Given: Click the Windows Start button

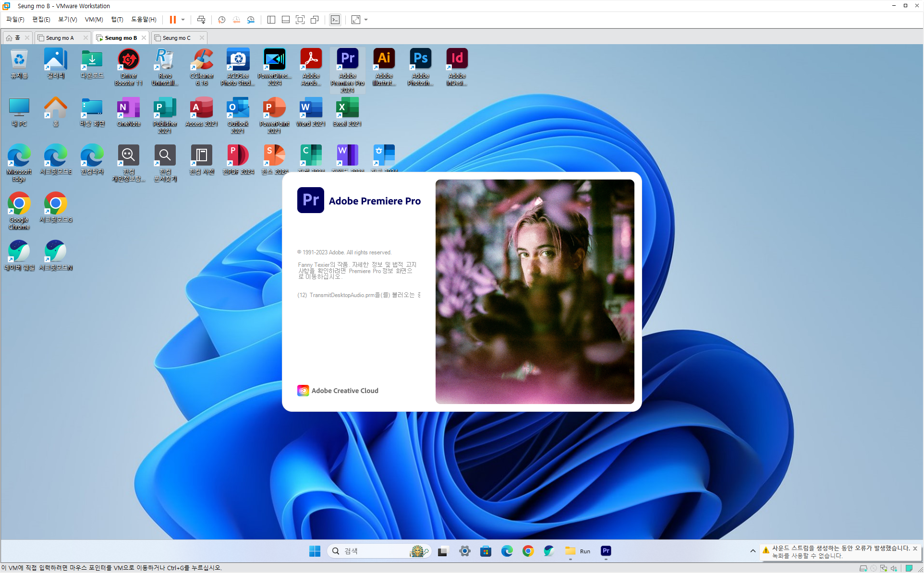Looking at the screenshot, I should 315,551.
